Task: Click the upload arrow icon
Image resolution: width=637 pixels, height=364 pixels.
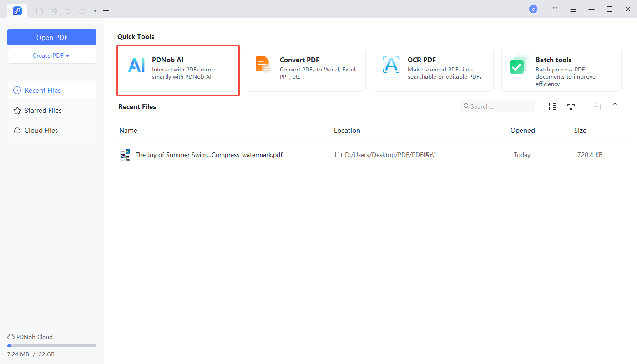Action: (x=615, y=106)
